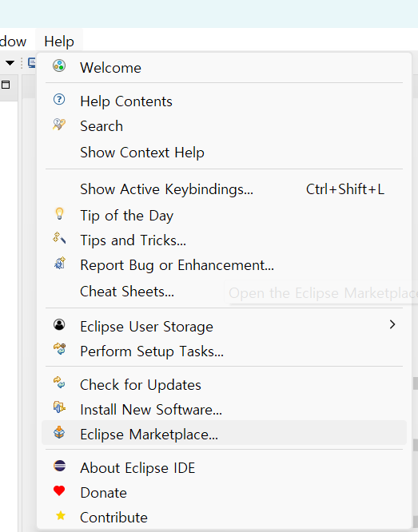Open Tip of the Day entry

tap(224, 216)
